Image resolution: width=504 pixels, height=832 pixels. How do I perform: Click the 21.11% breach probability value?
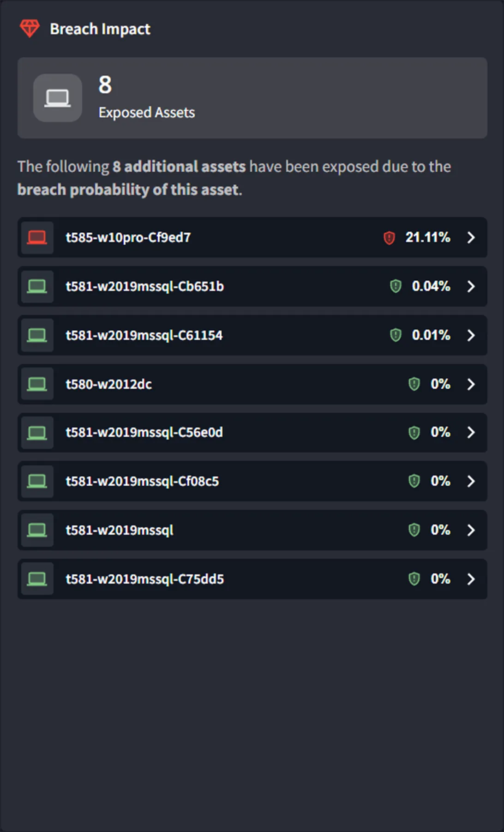point(427,237)
